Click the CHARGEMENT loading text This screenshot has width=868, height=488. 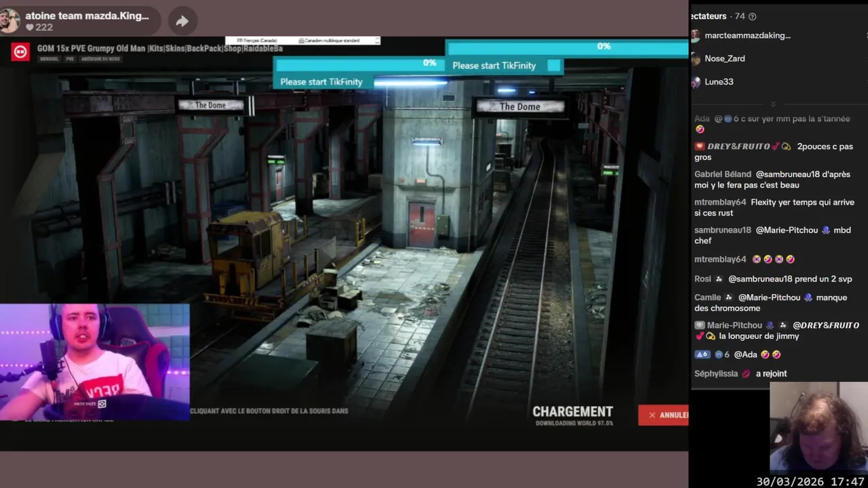pos(572,411)
